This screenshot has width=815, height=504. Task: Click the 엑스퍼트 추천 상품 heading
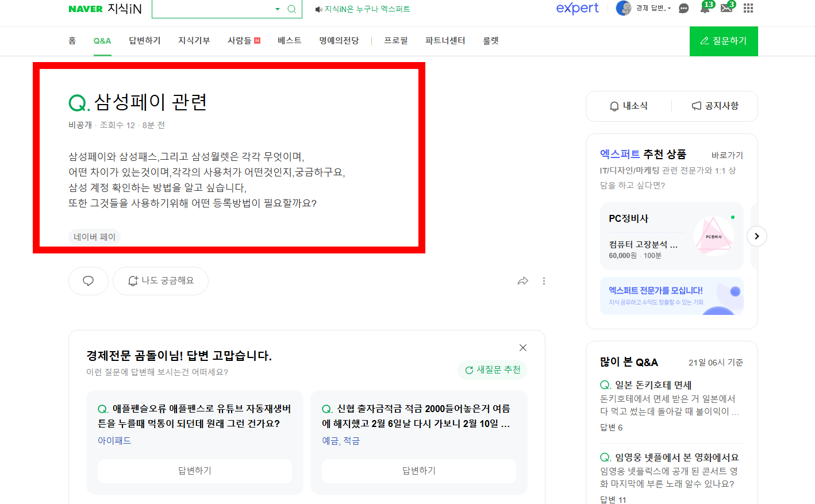(643, 154)
